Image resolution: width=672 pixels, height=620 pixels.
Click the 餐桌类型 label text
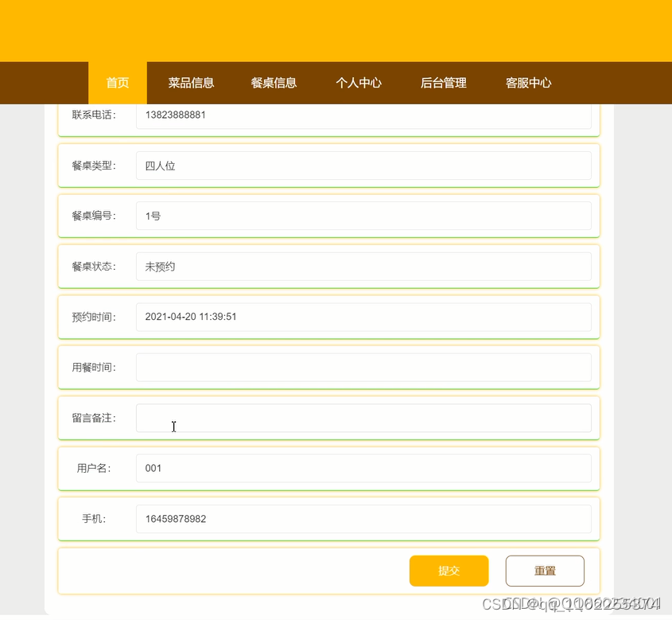coord(94,166)
